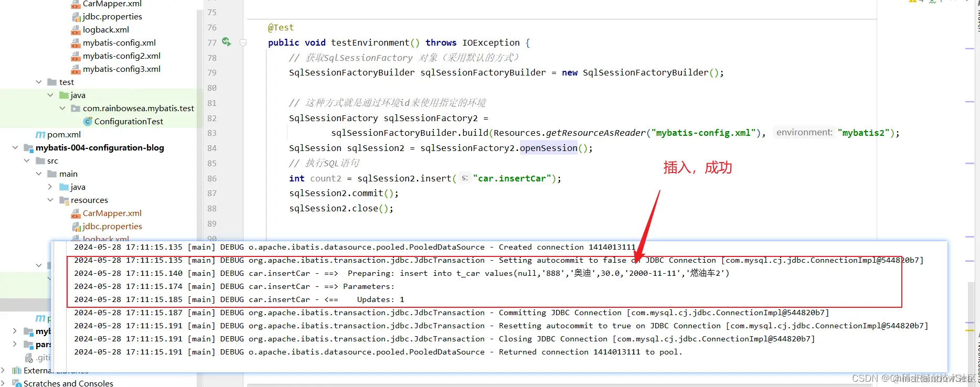Select mybatis-config.xml file
980x387 pixels.
[x=119, y=42]
